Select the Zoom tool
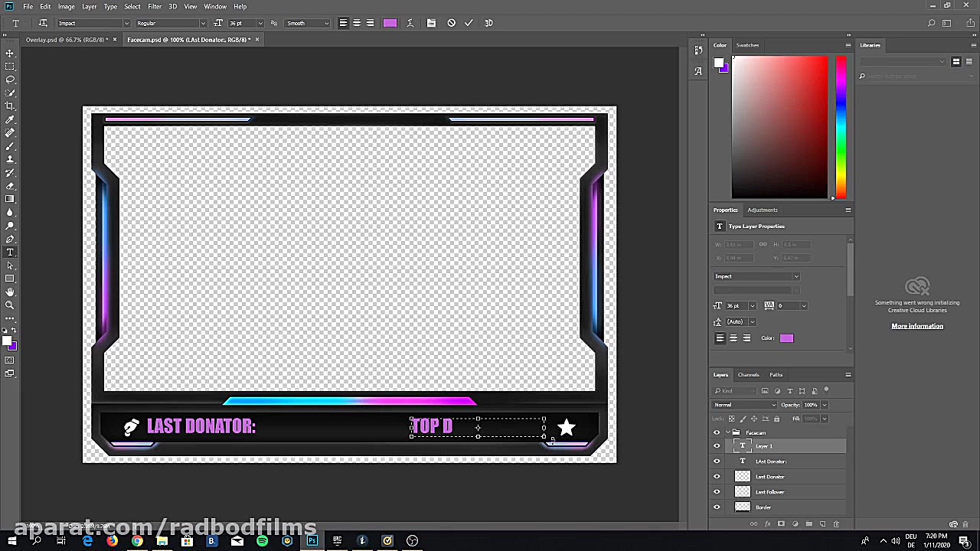This screenshot has width=980, height=551. pyautogui.click(x=10, y=305)
